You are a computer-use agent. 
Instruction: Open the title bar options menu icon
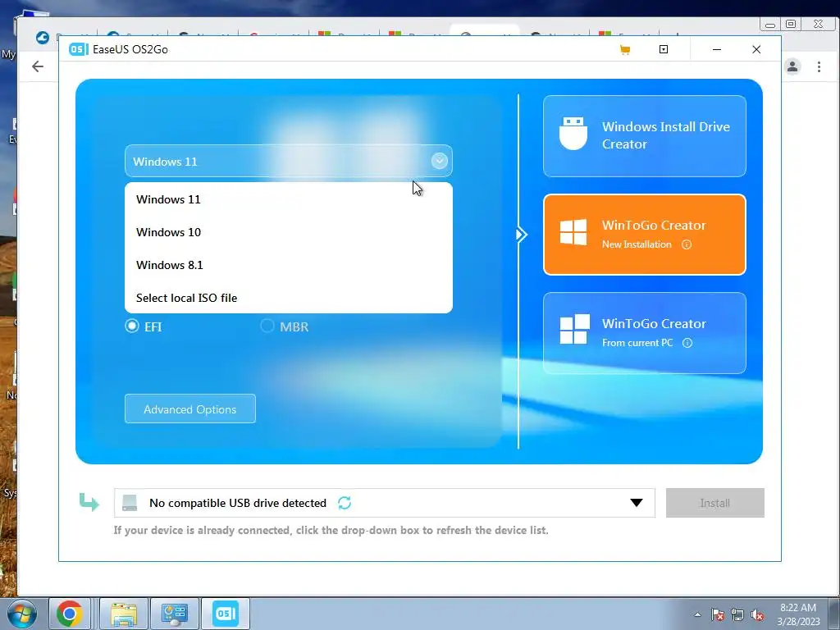[x=663, y=49]
